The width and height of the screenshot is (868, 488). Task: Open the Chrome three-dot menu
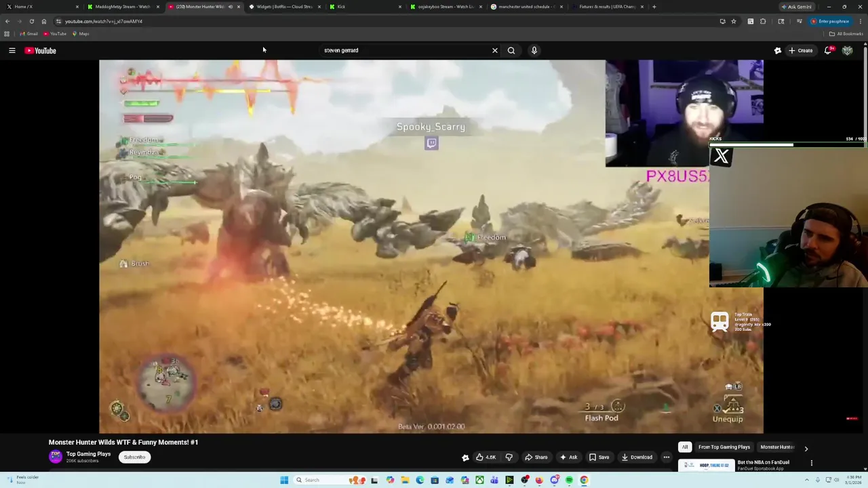coord(861,21)
